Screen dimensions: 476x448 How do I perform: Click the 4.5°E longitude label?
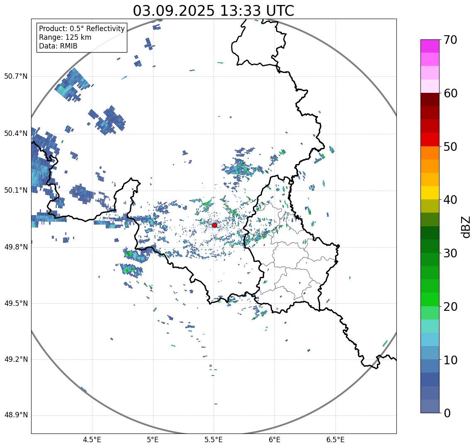tap(92, 440)
